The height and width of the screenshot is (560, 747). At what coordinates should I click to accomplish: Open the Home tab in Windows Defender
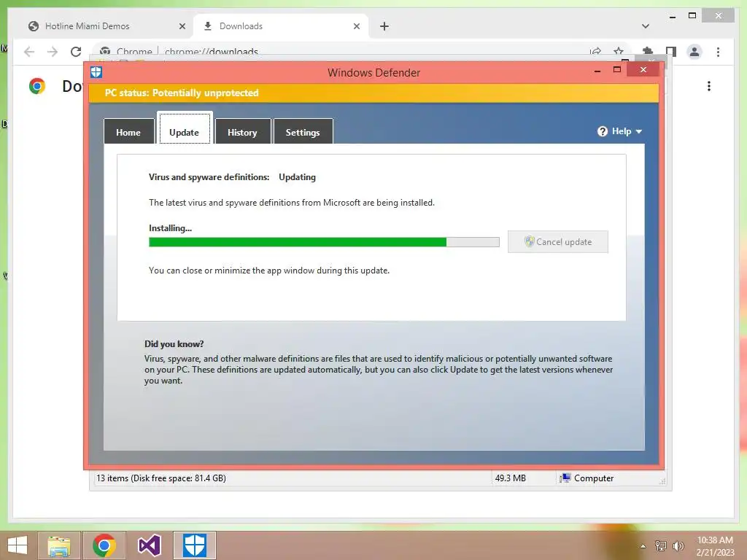click(x=128, y=131)
